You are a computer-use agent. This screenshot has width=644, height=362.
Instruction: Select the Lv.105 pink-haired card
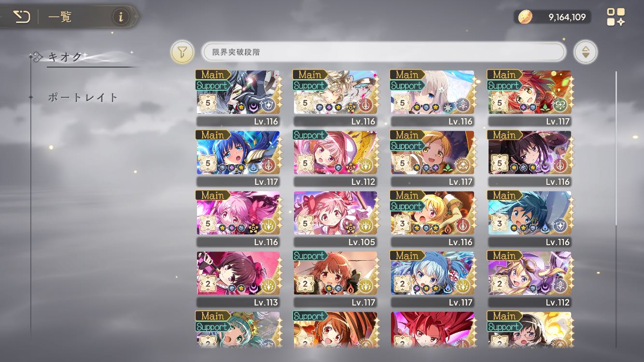click(x=336, y=219)
